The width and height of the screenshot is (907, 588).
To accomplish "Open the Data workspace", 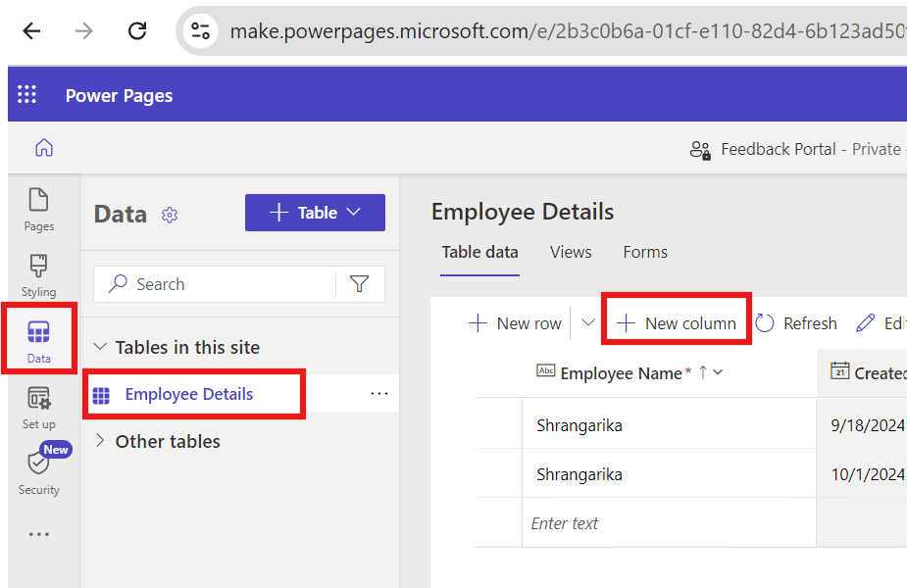I will tap(38, 340).
